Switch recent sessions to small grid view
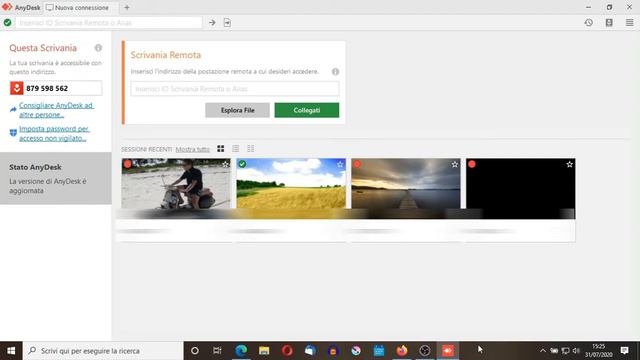 tap(251, 149)
